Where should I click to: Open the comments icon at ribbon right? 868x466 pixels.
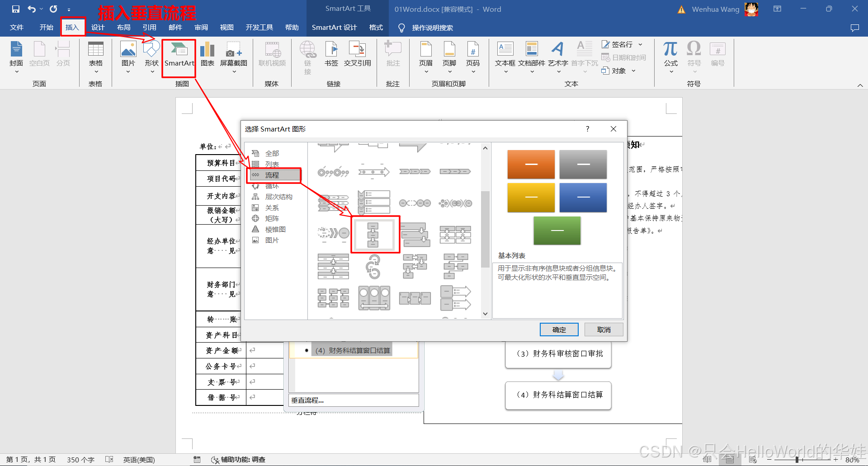pyautogui.click(x=854, y=28)
